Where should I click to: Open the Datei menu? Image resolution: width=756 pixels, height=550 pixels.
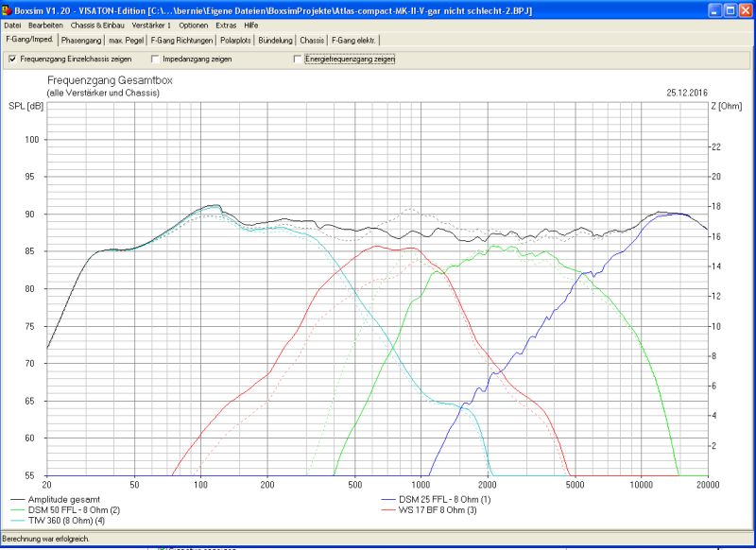pos(12,25)
